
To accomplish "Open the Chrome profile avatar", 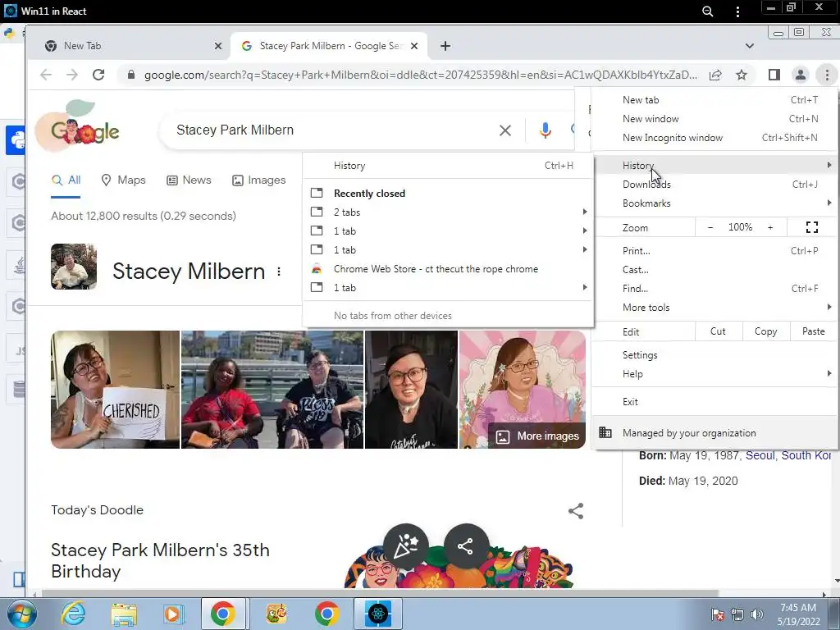I will coord(801,75).
